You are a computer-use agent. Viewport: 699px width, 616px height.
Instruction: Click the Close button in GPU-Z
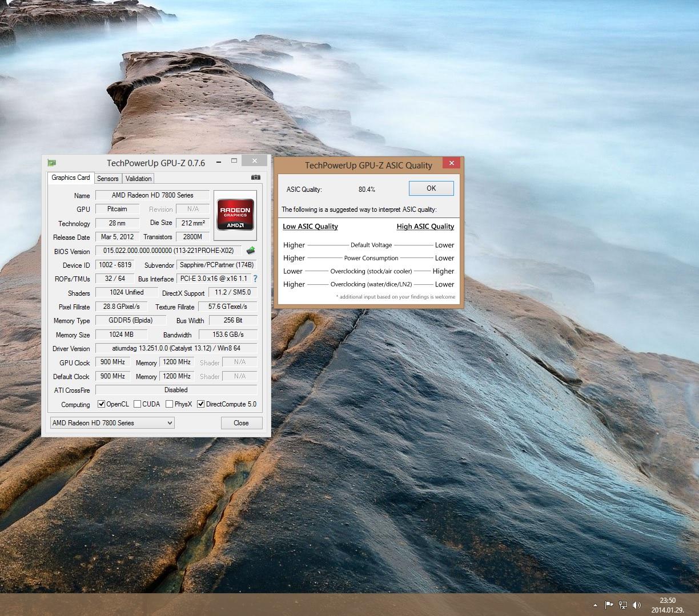coord(242,423)
